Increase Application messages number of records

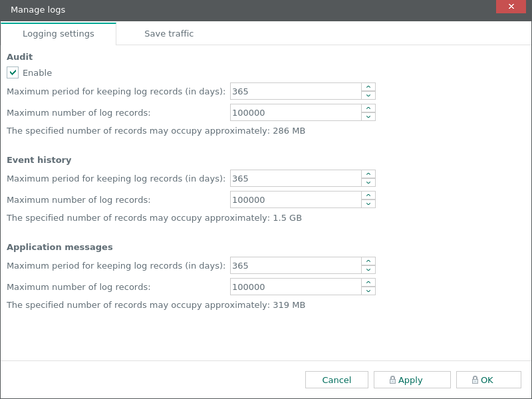point(368,283)
